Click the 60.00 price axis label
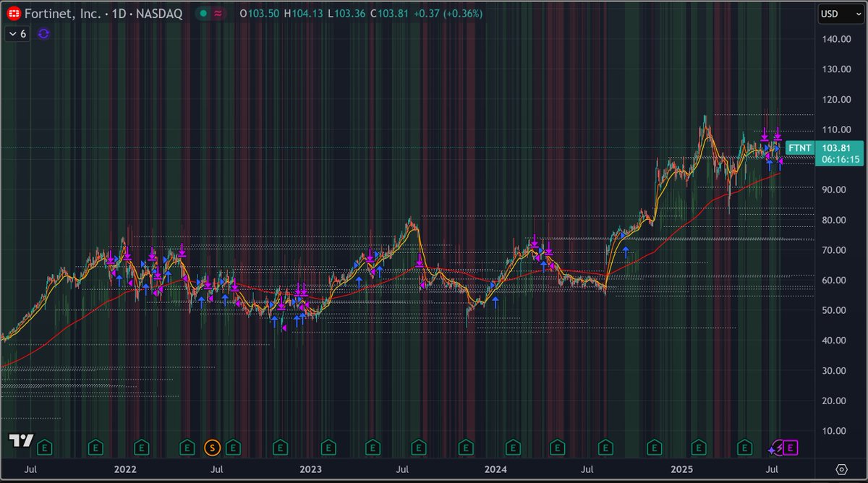 (835, 281)
